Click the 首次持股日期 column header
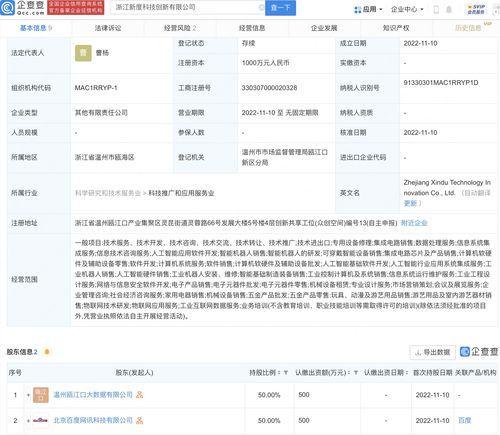Viewport: 500px width, 435px height. pos(433,373)
